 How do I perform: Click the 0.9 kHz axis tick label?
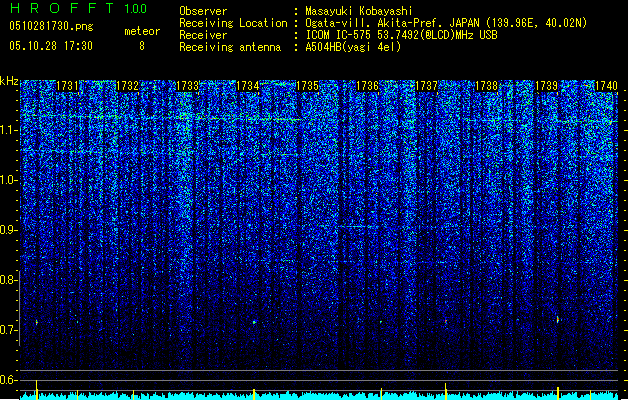(9, 230)
